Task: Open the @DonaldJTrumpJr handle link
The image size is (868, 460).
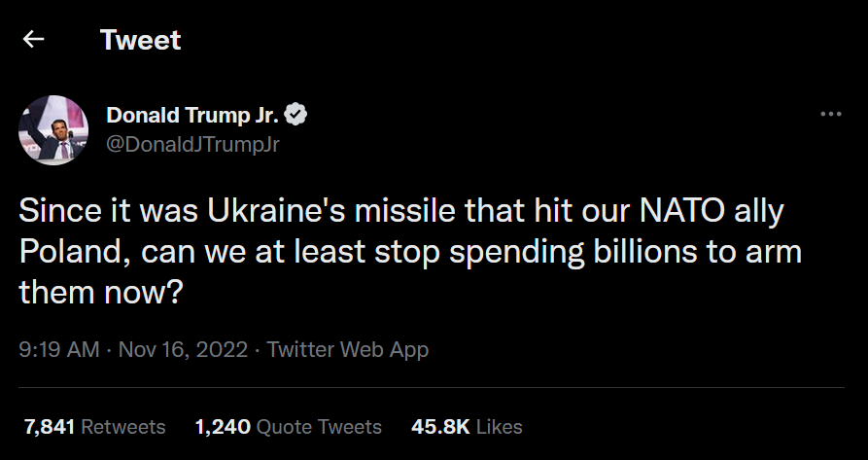Action: 192,143
